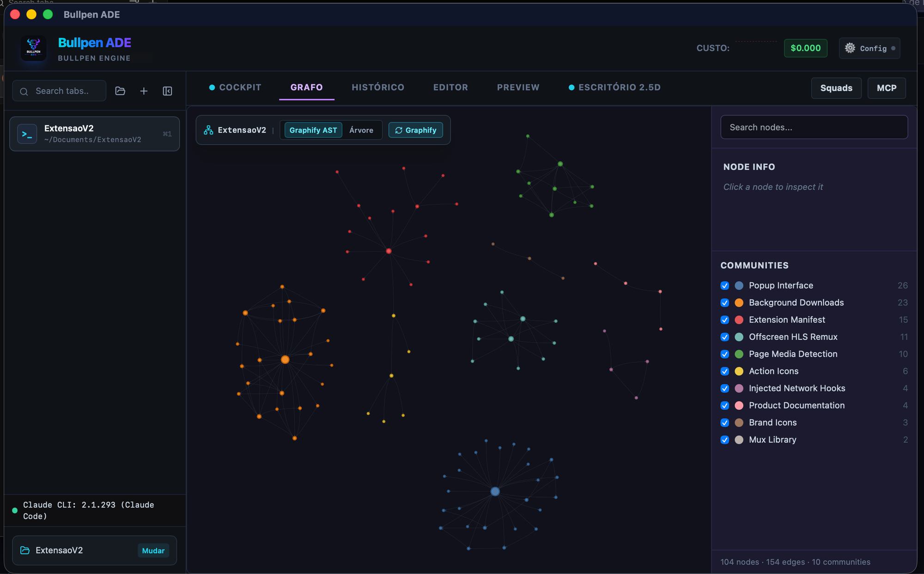Viewport: 924px width, 574px height.
Task: Click the Bullpen ADE logo icon
Action: (33, 48)
